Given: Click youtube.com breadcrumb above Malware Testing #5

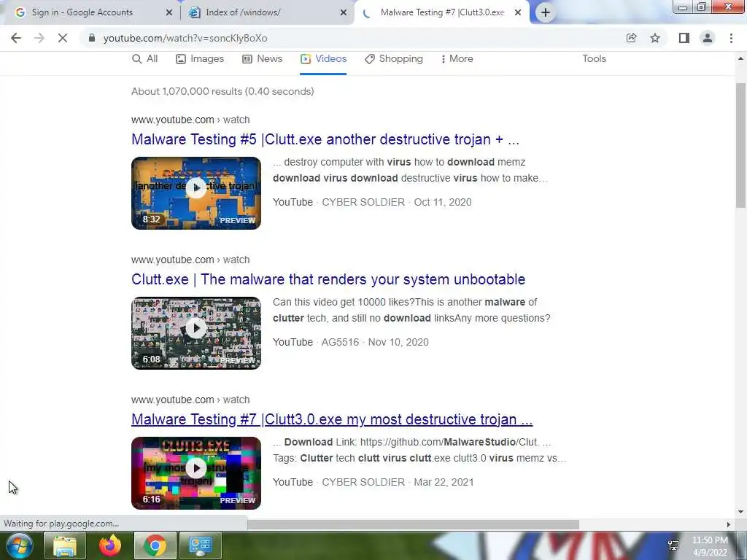Looking at the screenshot, I should click(190, 120).
